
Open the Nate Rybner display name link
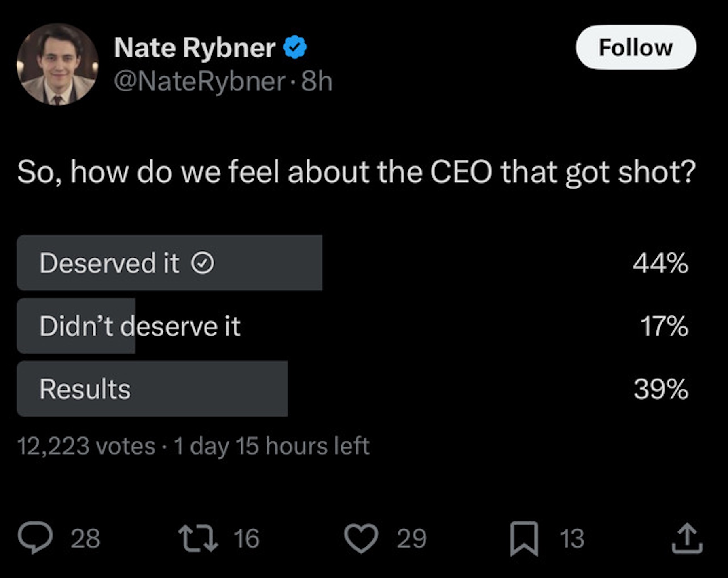point(195,48)
